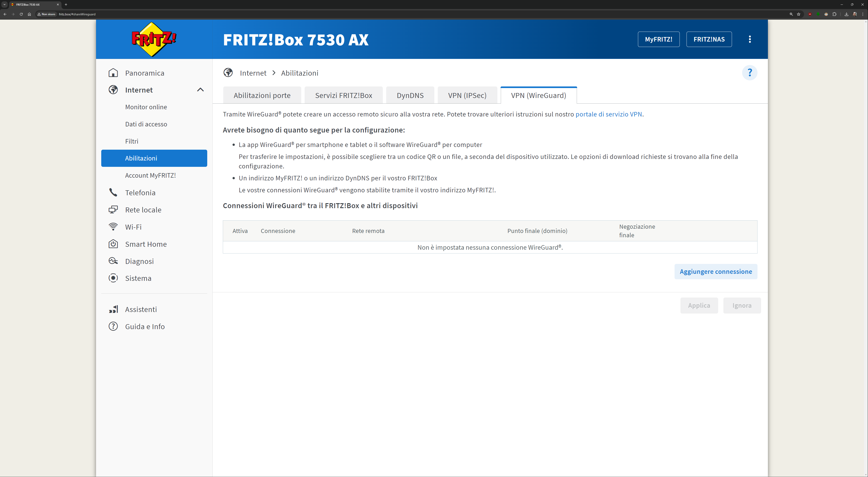The image size is (868, 477).
Task: Bookmark this page with star icon
Action: (x=798, y=14)
